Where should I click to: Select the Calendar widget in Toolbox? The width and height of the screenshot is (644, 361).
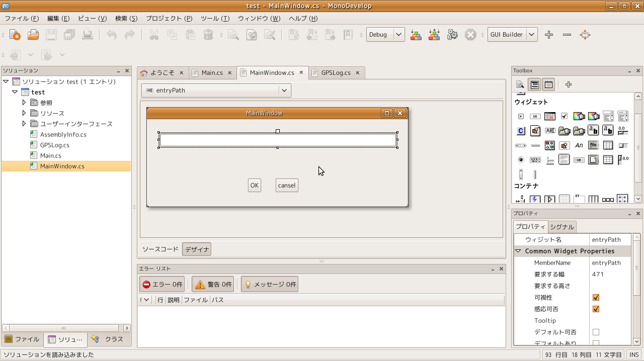pos(550,117)
